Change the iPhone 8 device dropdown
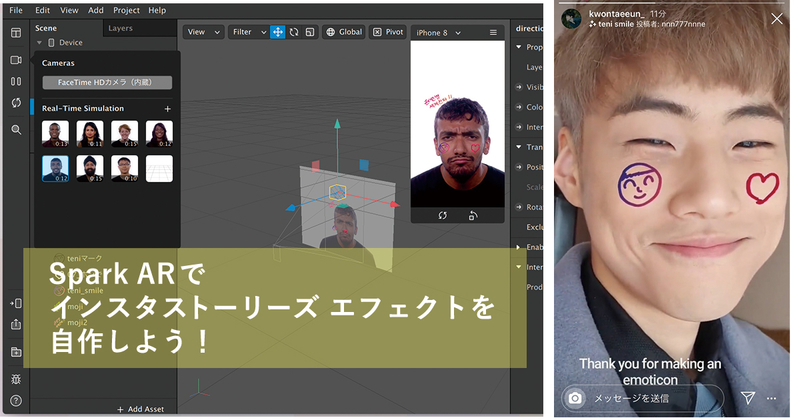The width and height of the screenshot is (800, 420). click(439, 32)
